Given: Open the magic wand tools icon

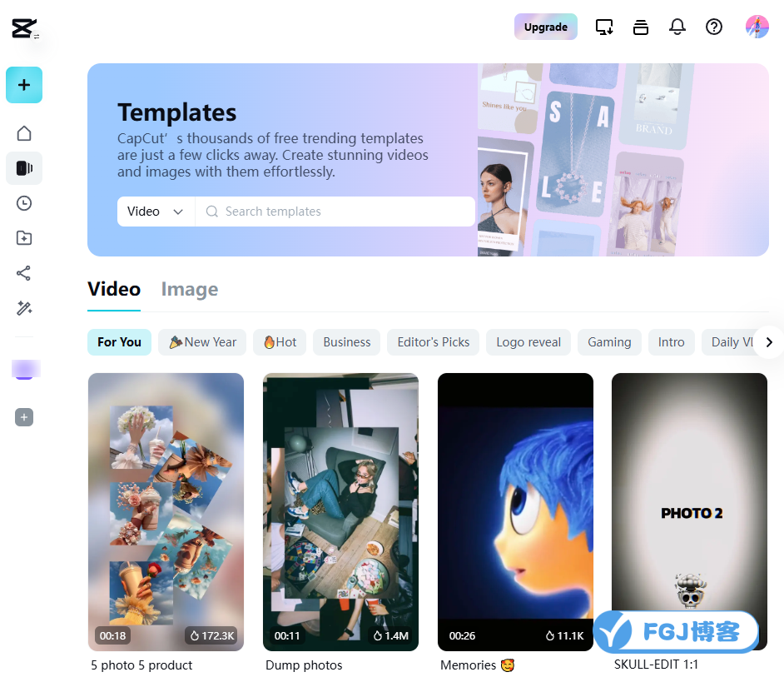Looking at the screenshot, I should (24, 308).
